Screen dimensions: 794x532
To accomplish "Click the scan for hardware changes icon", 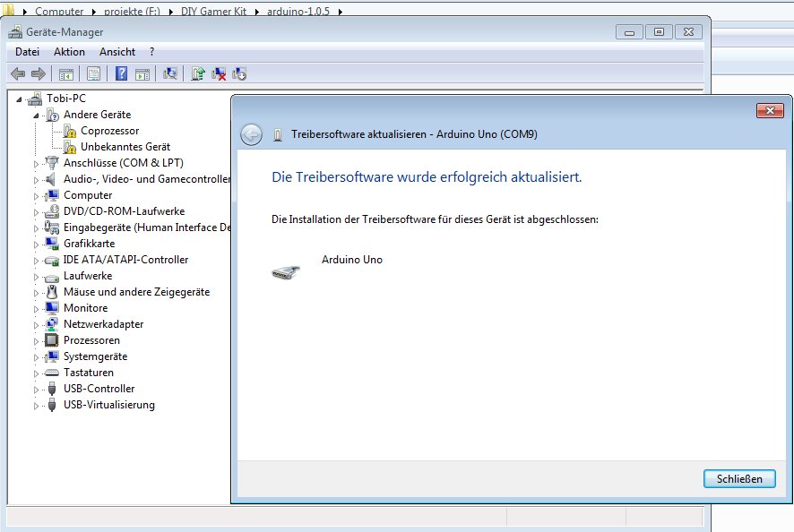I will pyautogui.click(x=170, y=73).
